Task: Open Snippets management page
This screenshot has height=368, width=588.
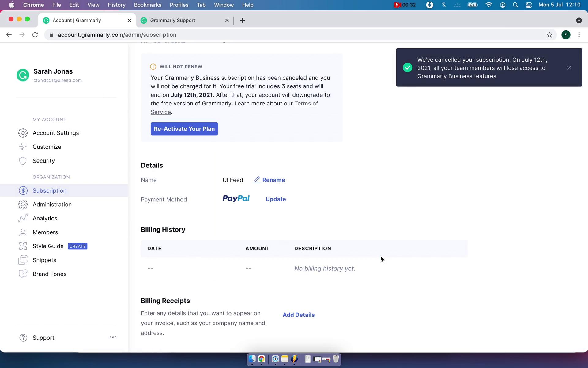Action: pos(44,260)
